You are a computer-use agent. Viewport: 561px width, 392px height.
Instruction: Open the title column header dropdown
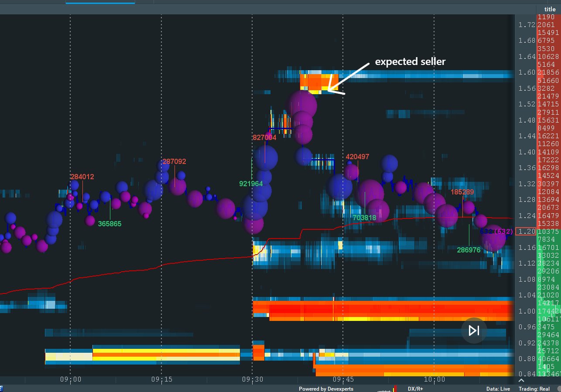(550, 9)
